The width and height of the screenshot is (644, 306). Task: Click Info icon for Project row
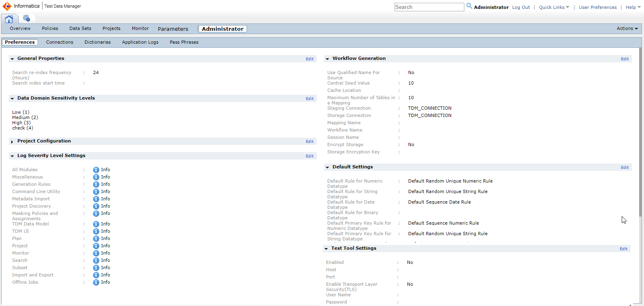tap(96, 246)
